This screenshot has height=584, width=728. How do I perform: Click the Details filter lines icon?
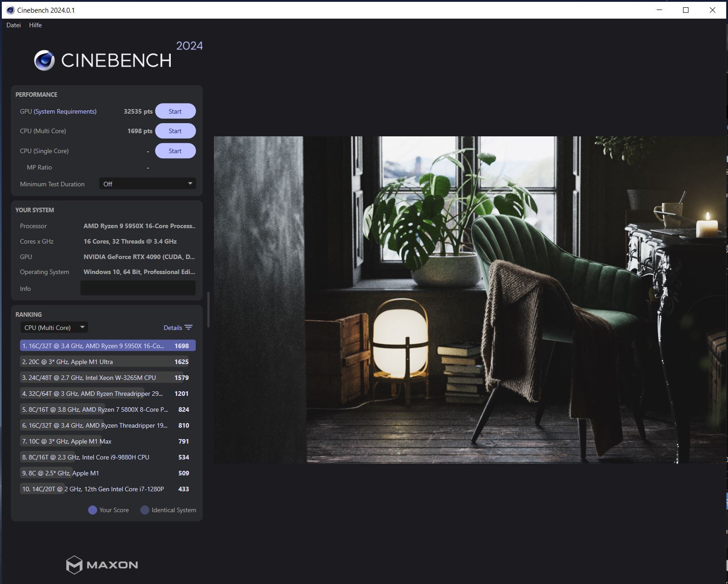pyautogui.click(x=188, y=328)
